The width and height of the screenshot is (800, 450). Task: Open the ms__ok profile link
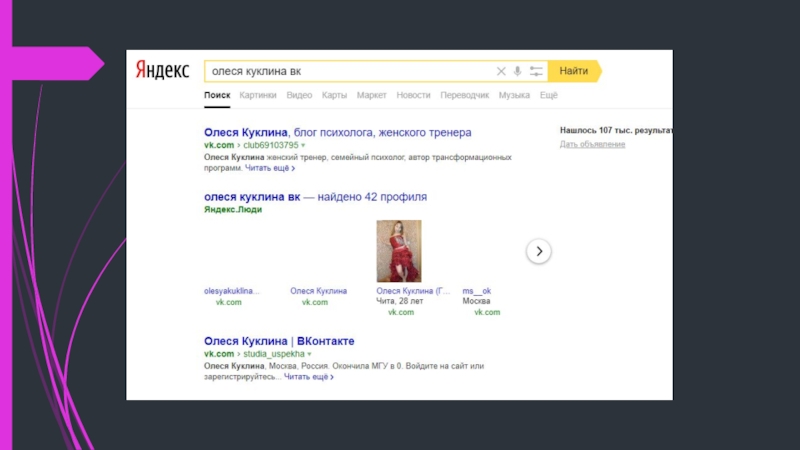477,291
